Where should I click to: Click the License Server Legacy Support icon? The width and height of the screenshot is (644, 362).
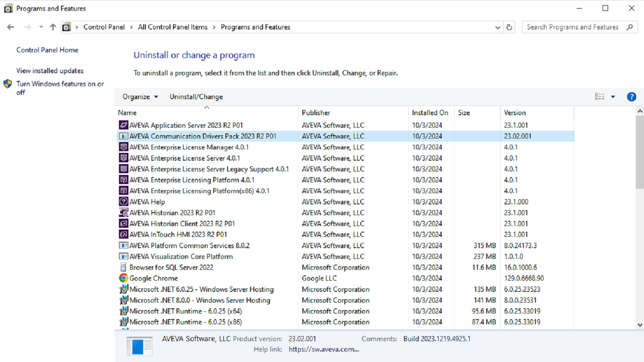tap(123, 169)
